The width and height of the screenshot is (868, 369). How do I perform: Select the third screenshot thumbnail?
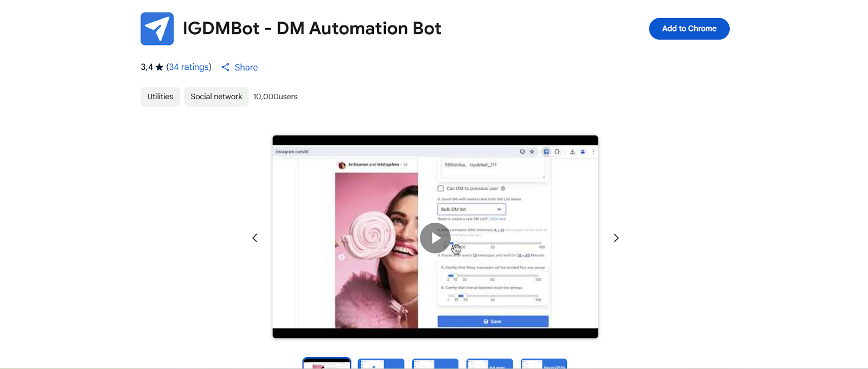click(x=435, y=364)
